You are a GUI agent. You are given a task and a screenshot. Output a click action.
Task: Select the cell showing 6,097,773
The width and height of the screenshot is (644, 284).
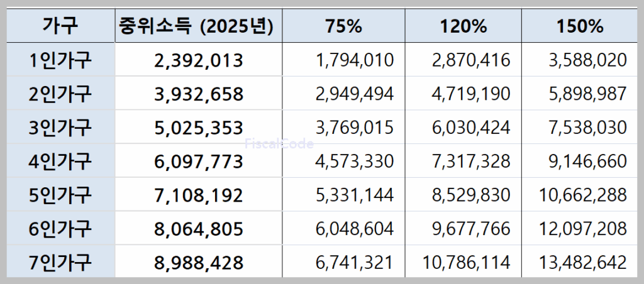coord(198,161)
